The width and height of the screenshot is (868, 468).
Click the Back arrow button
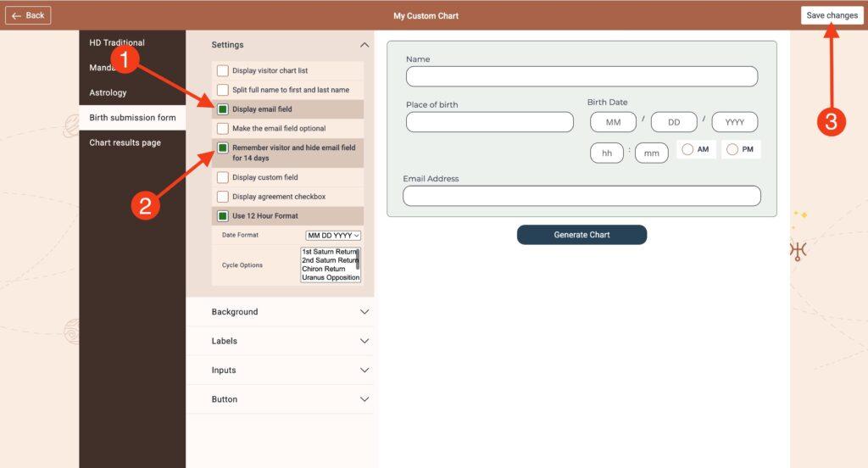coord(28,15)
